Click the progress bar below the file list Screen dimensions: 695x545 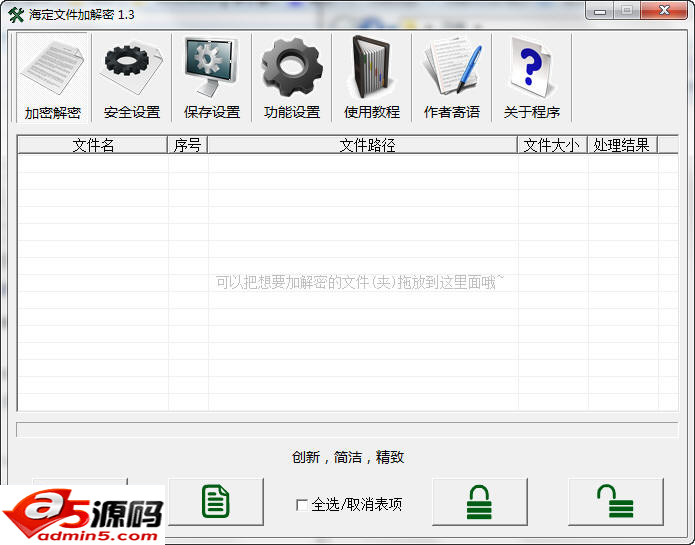(x=348, y=430)
